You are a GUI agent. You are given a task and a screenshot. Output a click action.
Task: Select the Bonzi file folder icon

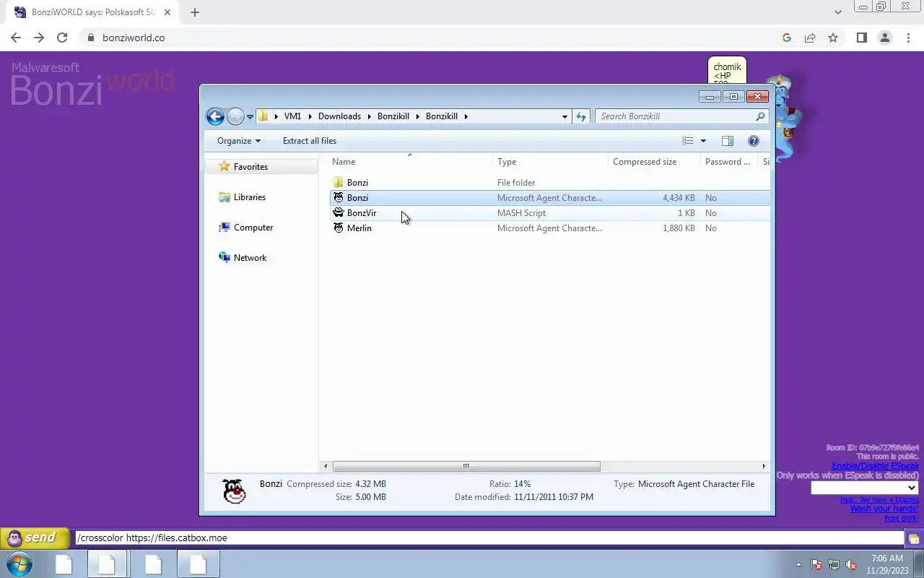pyautogui.click(x=339, y=183)
